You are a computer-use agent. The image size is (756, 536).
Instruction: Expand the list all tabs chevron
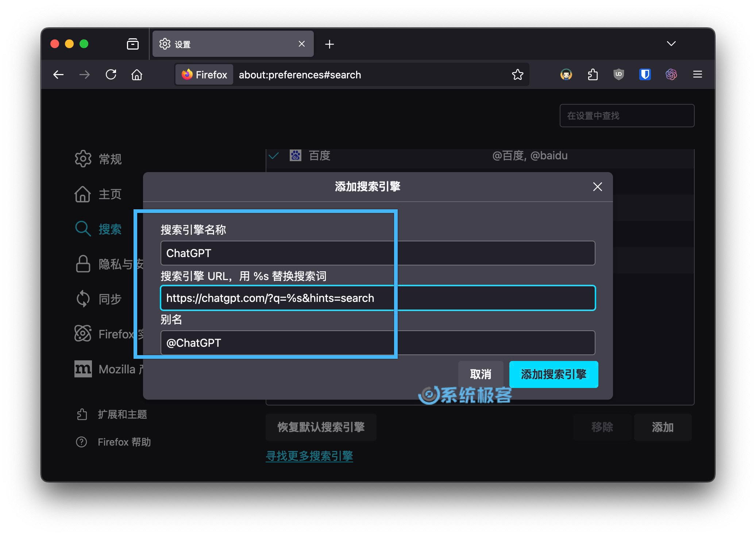point(671,44)
